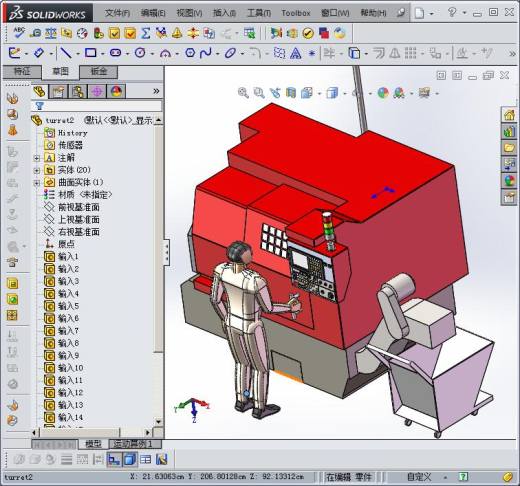Toggle the shaded view mode at bottom
Image resolution: width=520 pixels, height=486 pixels.
click(x=130, y=460)
